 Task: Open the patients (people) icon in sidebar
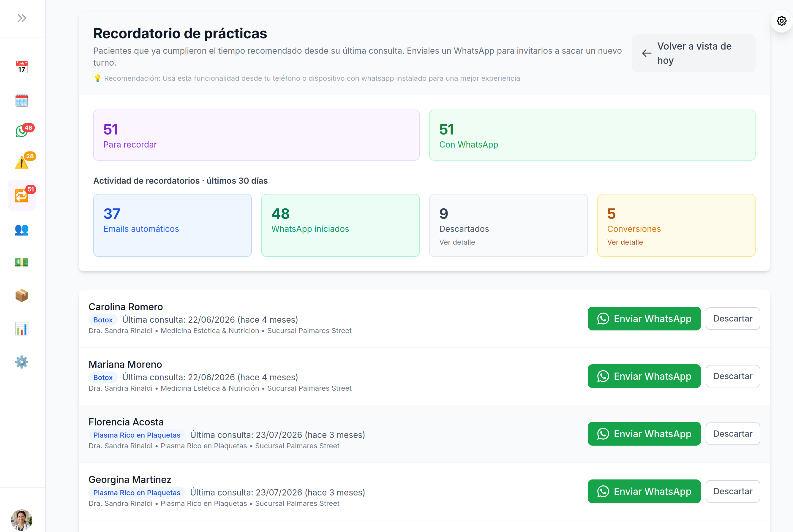pyautogui.click(x=22, y=230)
